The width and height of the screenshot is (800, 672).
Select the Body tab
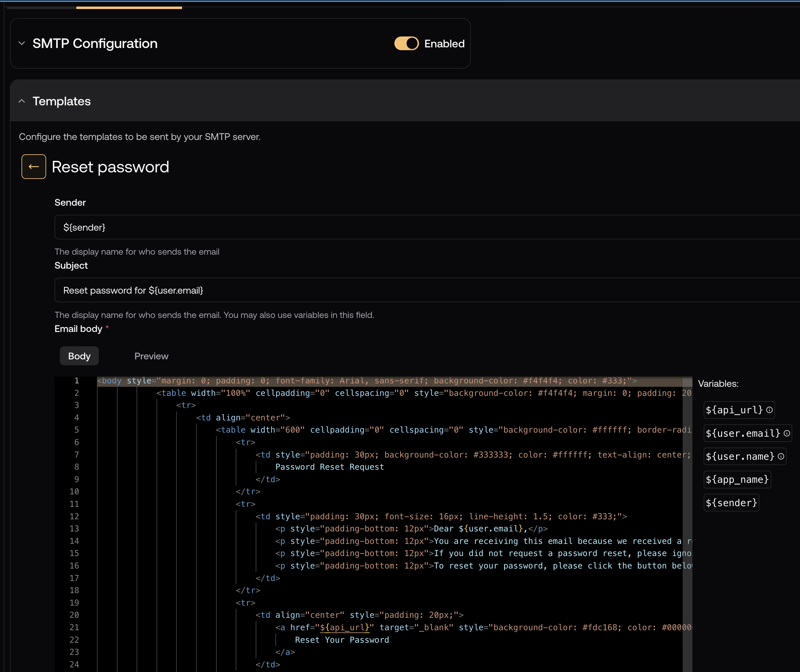[79, 356]
